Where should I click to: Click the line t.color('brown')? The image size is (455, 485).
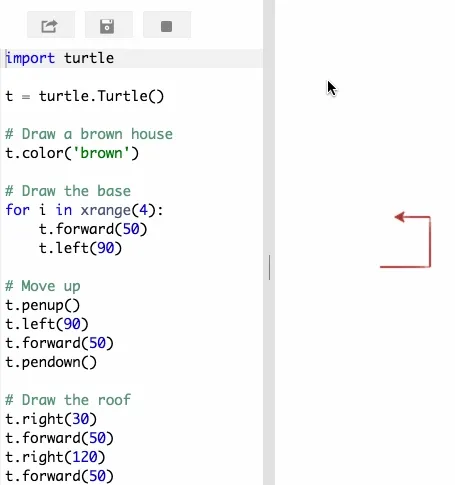[72, 153]
